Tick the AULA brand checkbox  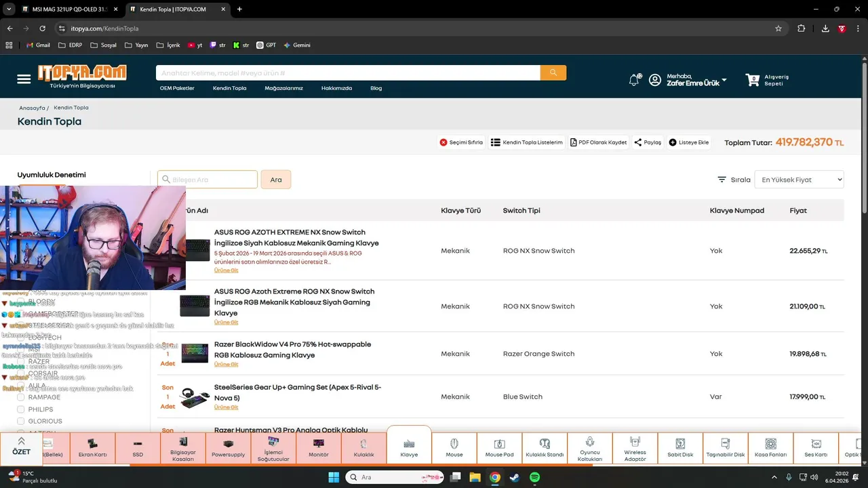(20, 386)
